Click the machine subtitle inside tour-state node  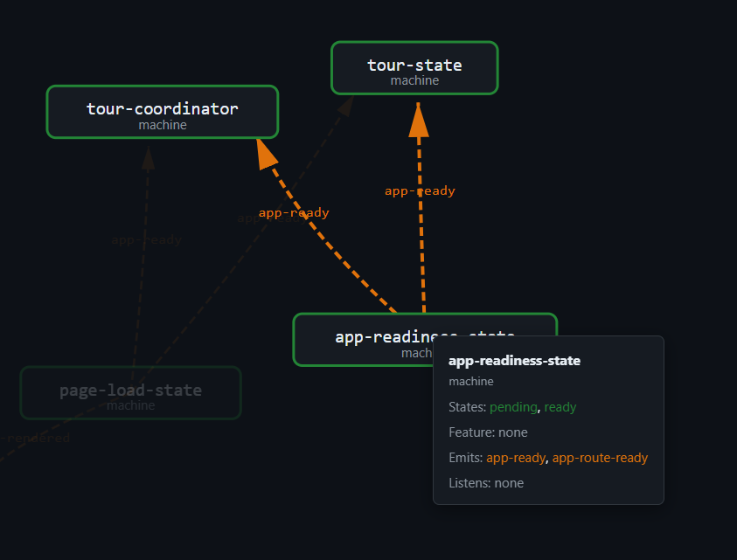[414, 80]
